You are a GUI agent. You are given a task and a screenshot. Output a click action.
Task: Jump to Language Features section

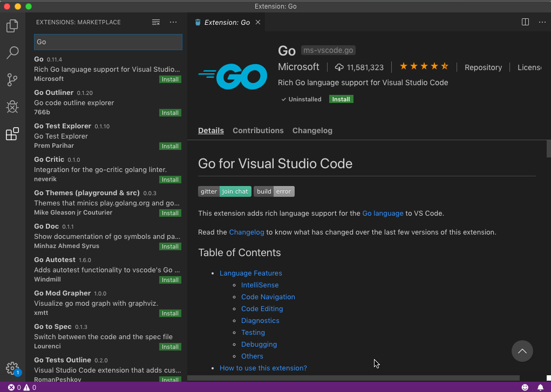click(x=250, y=273)
